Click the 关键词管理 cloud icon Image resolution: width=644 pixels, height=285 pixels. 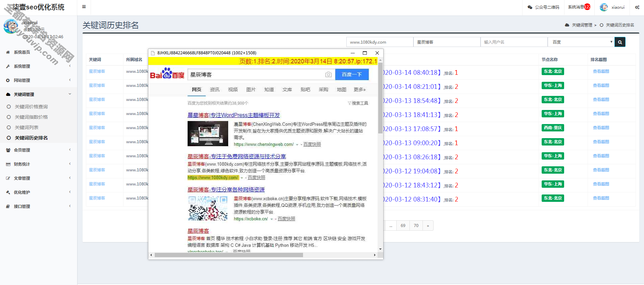[x=8, y=94]
